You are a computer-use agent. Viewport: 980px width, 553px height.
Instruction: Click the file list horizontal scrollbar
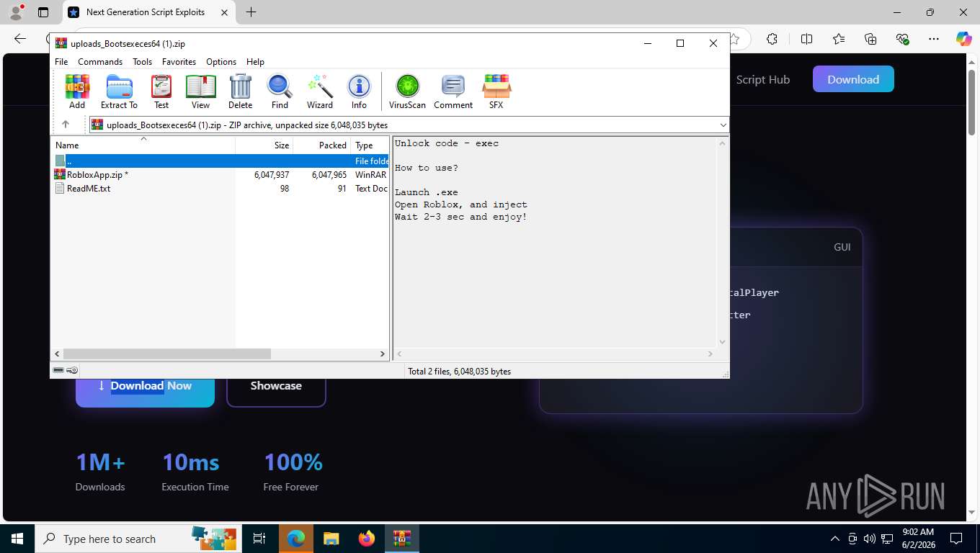(166, 354)
